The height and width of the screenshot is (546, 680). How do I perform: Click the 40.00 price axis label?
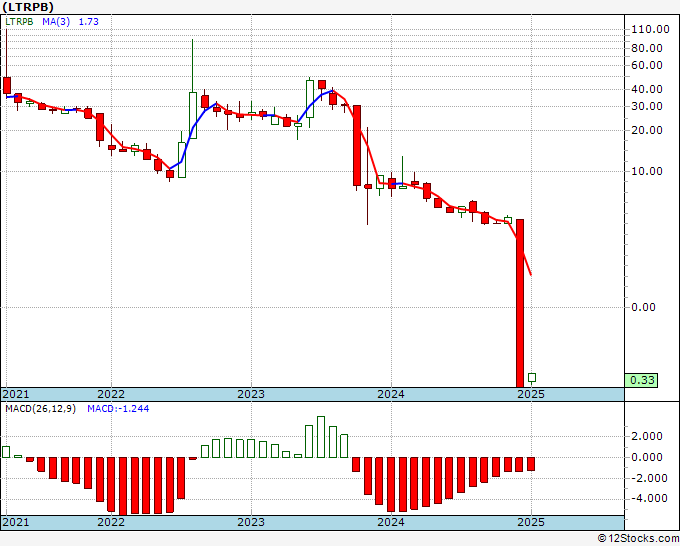[x=647, y=89]
